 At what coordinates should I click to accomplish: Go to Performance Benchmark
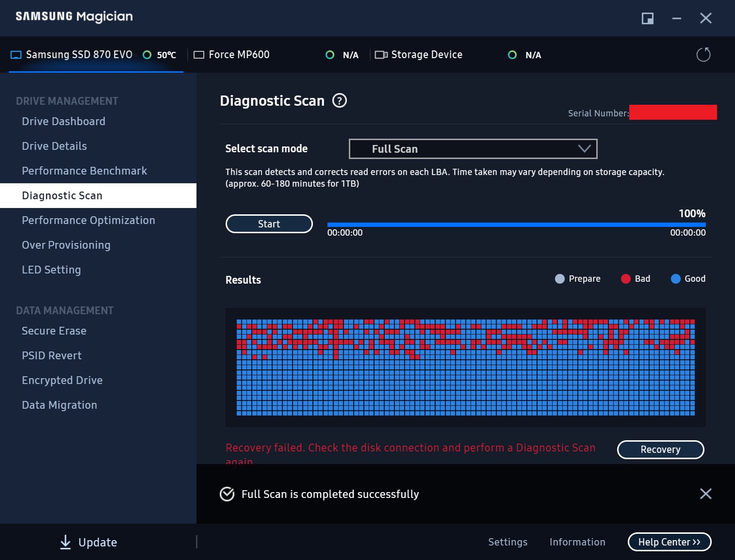84,171
